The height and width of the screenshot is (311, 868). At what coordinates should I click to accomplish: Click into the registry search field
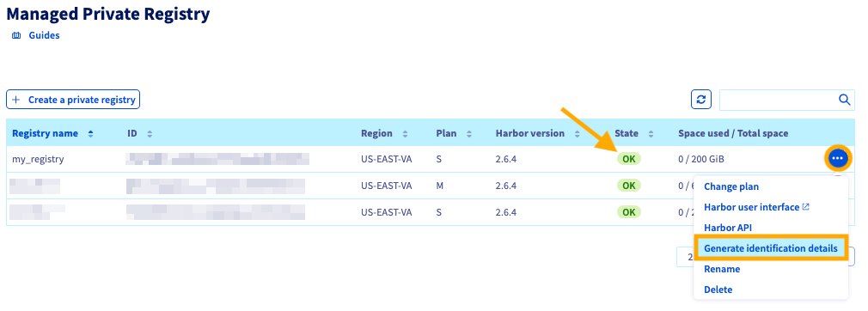(x=779, y=100)
